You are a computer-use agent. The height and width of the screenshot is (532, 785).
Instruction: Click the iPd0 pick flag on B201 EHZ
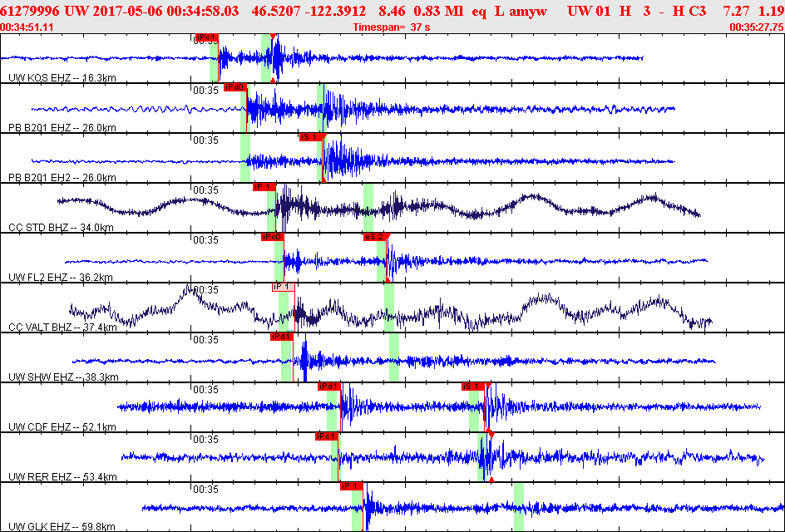point(235,87)
